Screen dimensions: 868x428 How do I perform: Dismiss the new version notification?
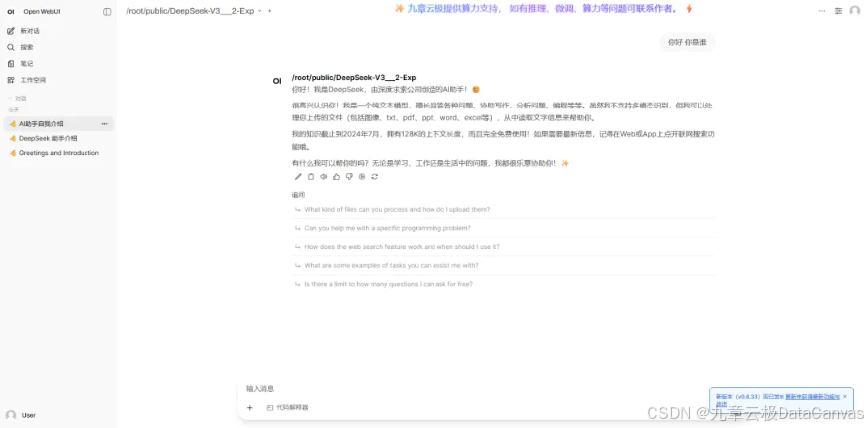[x=845, y=397]
